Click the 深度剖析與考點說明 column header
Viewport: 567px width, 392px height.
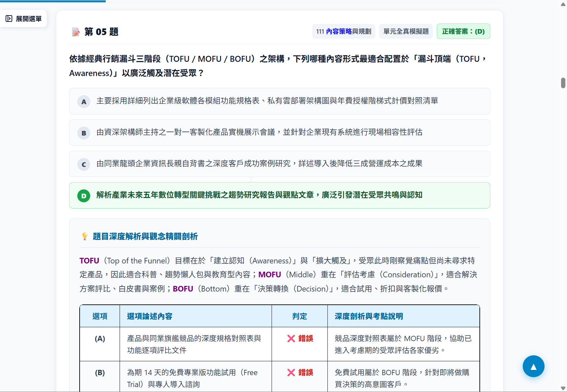[x=403, y=316]
